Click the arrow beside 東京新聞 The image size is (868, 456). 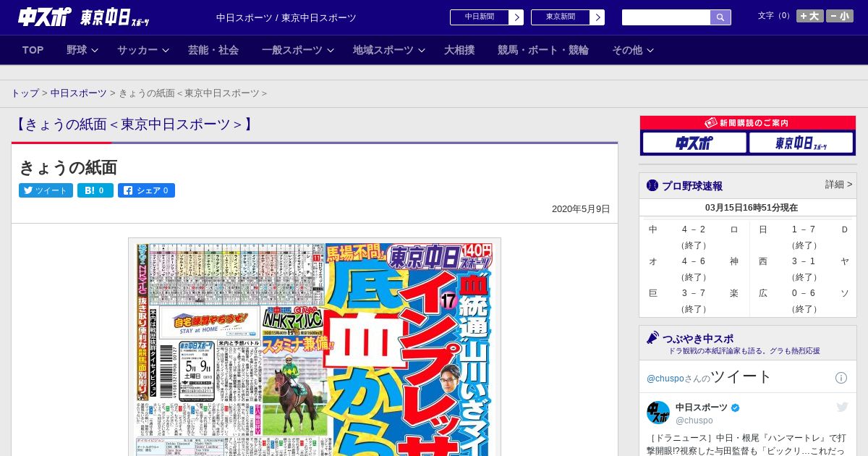click(x=597, y=17)
